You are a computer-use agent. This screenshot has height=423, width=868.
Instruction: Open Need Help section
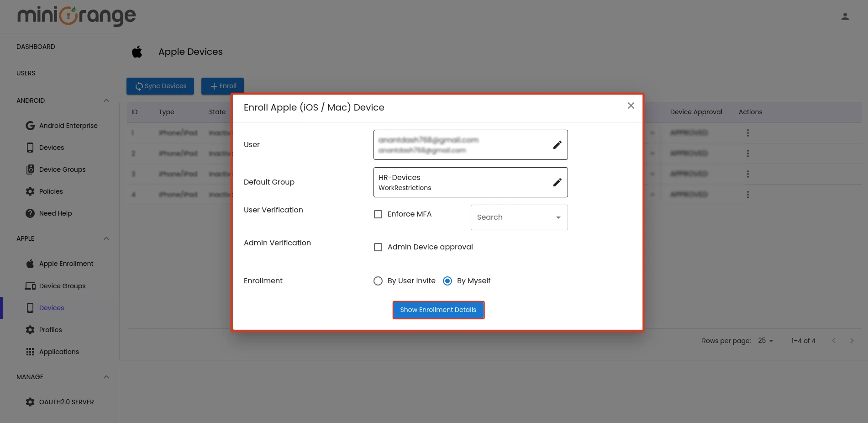[x=55, y=213]
